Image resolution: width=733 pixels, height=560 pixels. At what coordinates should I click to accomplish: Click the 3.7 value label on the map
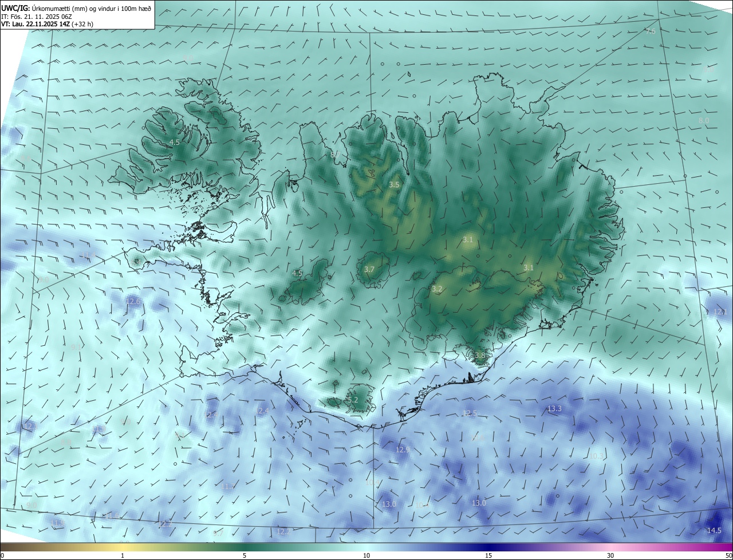(369, 269)
